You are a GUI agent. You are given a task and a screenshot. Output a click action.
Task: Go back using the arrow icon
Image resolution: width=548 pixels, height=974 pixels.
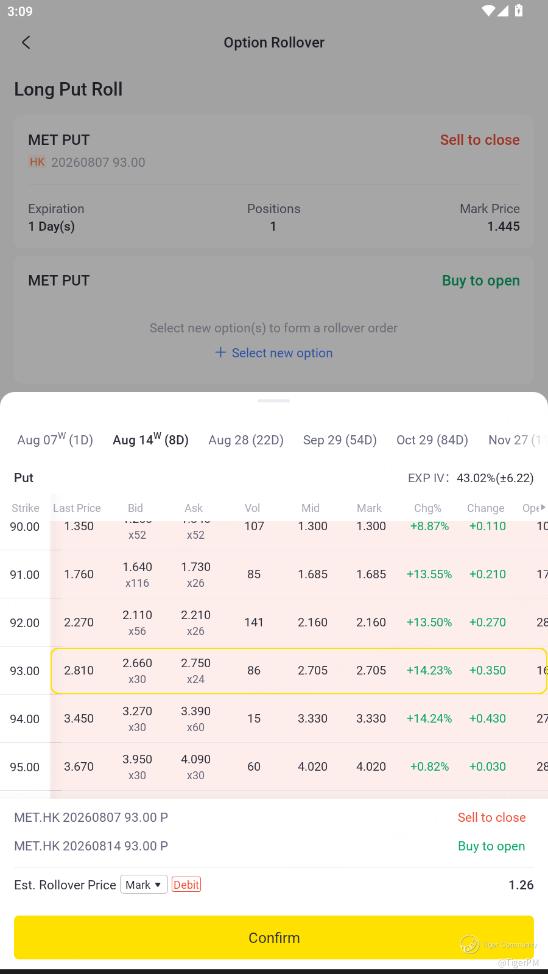point(25,42)
